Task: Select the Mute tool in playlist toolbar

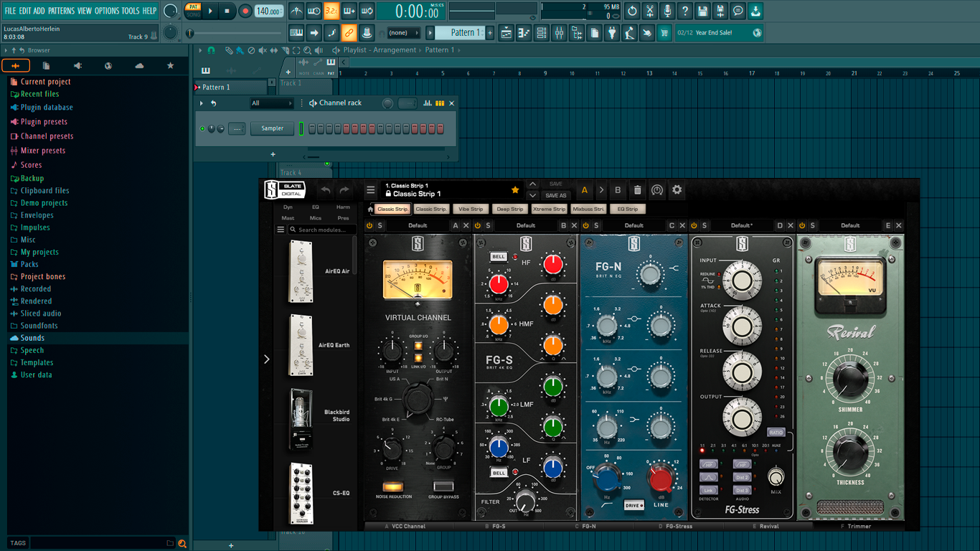Action: 263,50
